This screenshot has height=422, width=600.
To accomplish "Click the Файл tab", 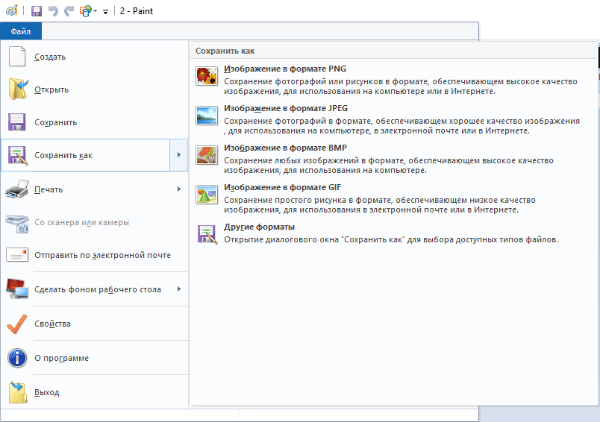I will click(x=21, y=32).
